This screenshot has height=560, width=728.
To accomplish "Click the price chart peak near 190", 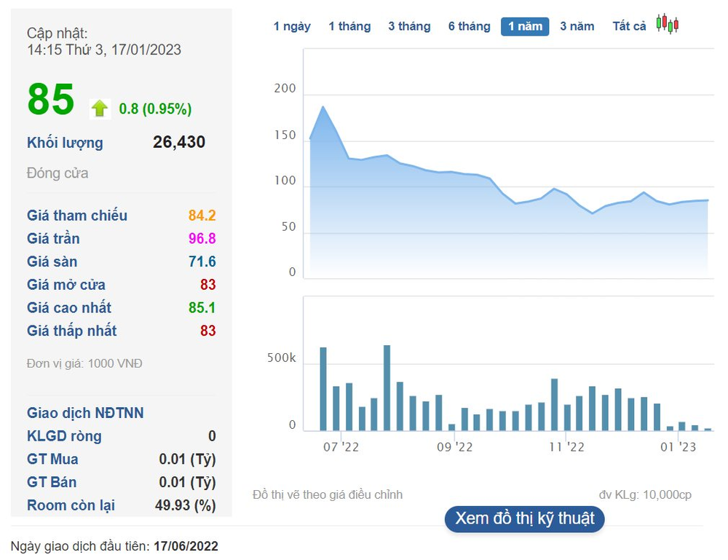I will (323, 107).
